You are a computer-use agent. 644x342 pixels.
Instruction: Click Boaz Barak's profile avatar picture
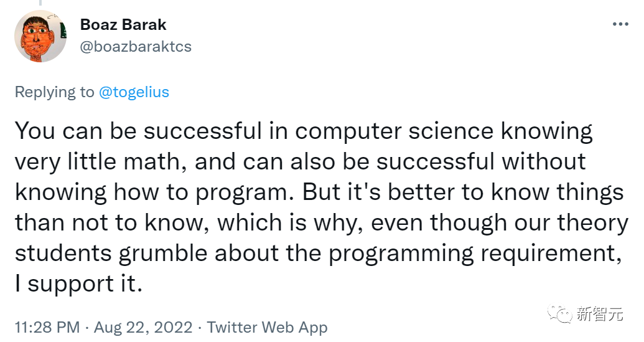tap(40, 36)
